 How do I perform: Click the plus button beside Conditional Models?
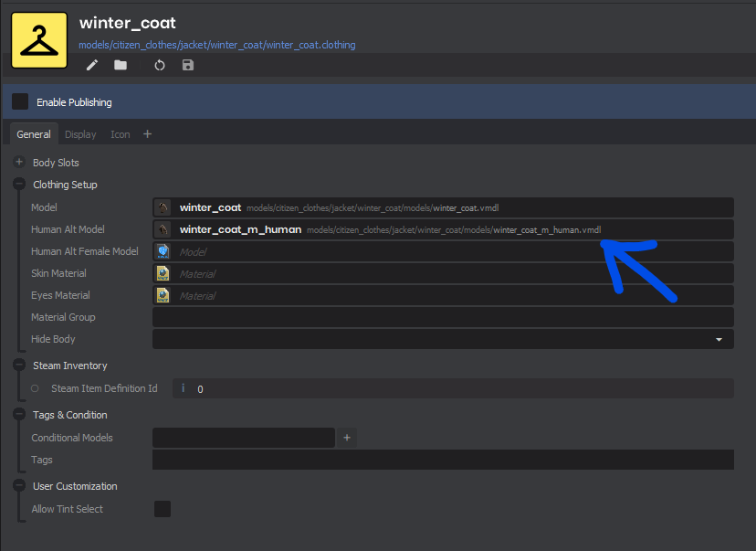(347, 438)
